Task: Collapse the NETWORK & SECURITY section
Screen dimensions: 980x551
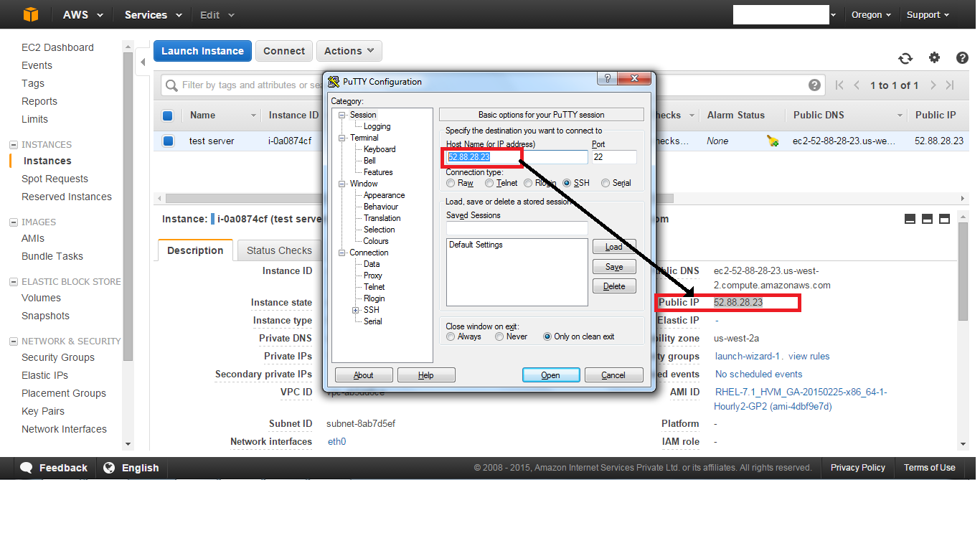Action: pos(13,341)
